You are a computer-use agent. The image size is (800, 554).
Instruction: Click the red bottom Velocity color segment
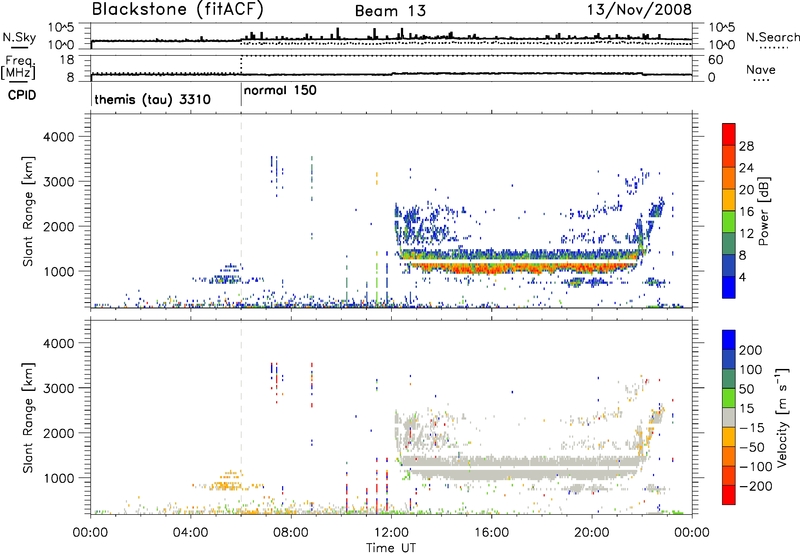click(x=729, y=495)
